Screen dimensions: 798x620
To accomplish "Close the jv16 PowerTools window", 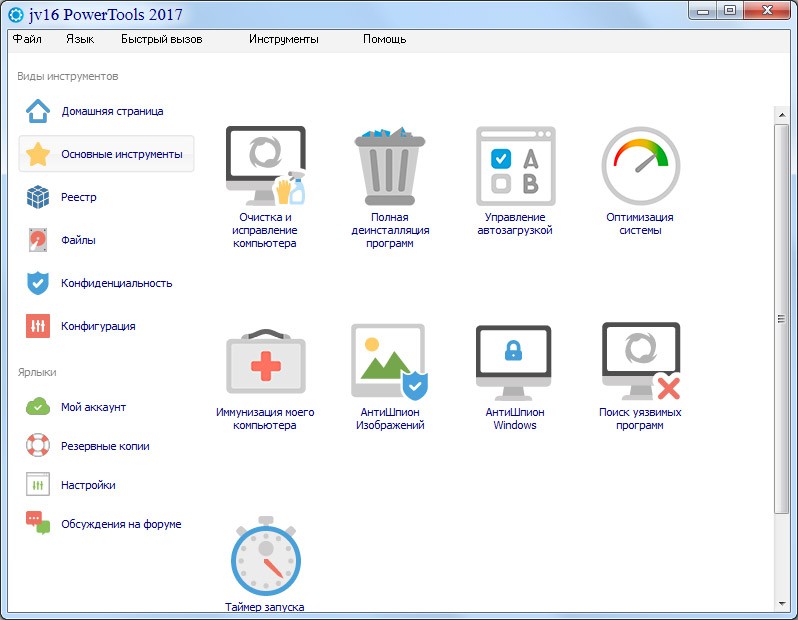I will click(767, 11).
